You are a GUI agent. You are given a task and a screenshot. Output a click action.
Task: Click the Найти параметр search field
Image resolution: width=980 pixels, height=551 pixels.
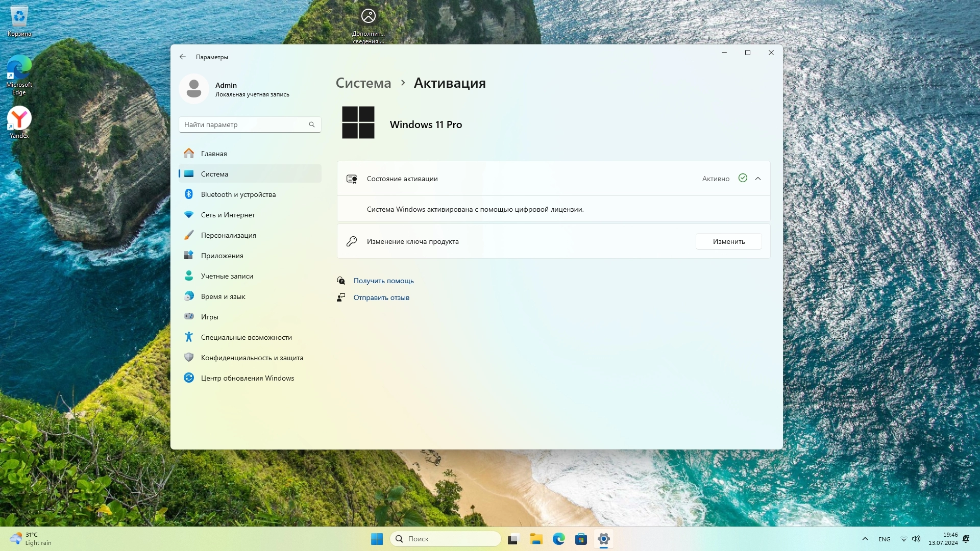245,124
